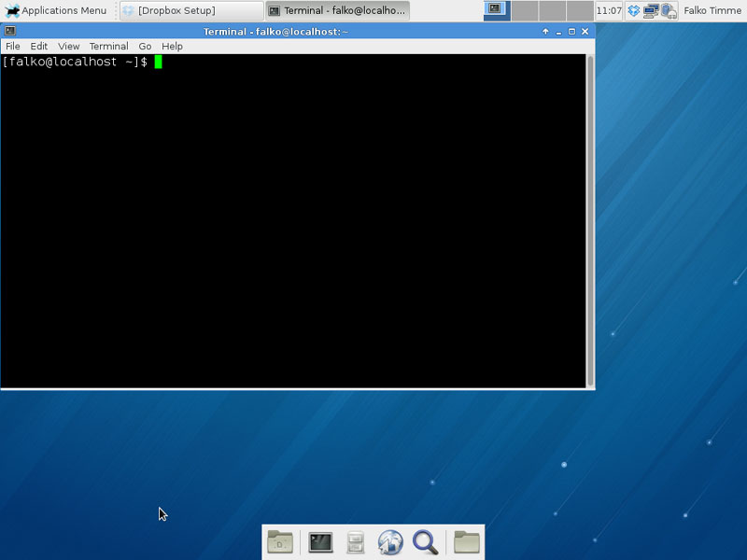This screenshot has width=747, height=560.
Task: Launch terminal emulator from dock
Action: [x=320, y=542]
